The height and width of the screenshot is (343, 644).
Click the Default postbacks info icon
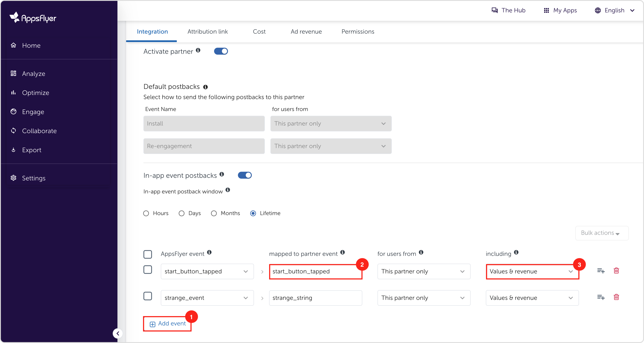click(x=206, y=87)
